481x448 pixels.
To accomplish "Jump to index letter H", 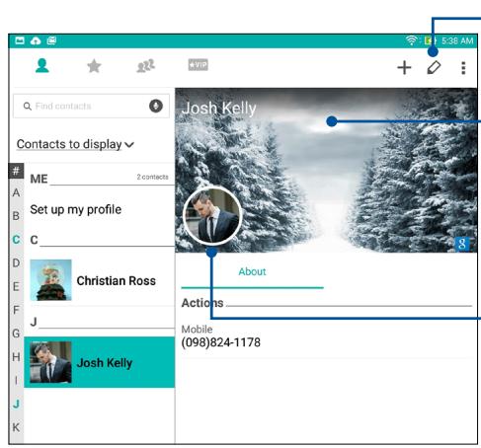I will coord(16,357).
